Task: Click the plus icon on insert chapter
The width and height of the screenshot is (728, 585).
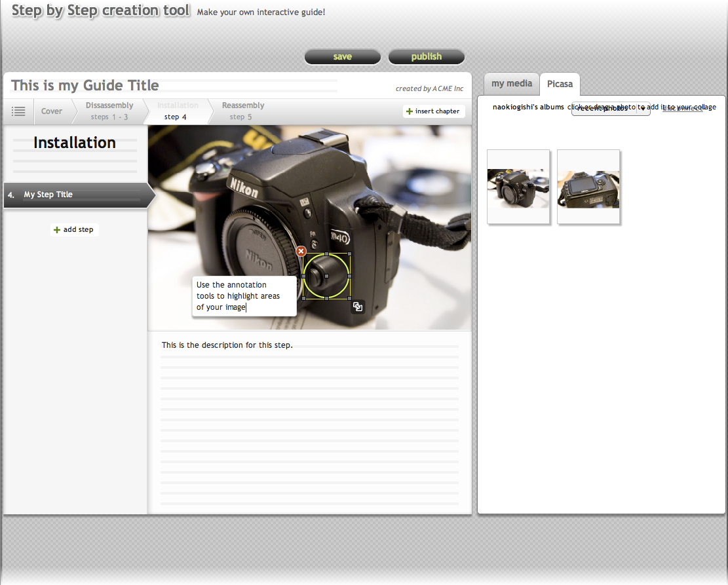Action: (x=409, y=111)
